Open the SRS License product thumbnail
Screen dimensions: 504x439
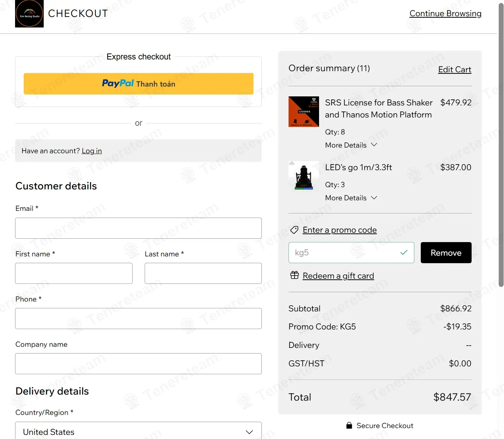pyautogui.click(x=304, y=112)
